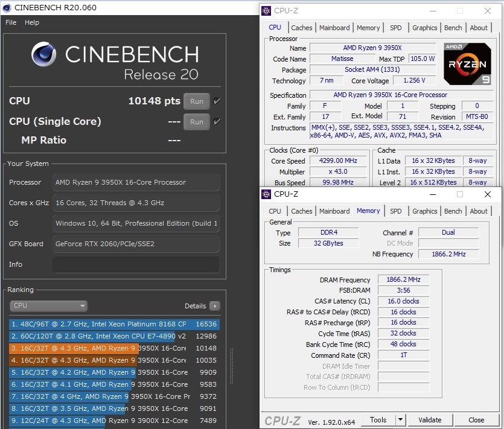Click the Cinebench sphere logo
Screen dimensions: 504x429
click(x=43, y=54)
